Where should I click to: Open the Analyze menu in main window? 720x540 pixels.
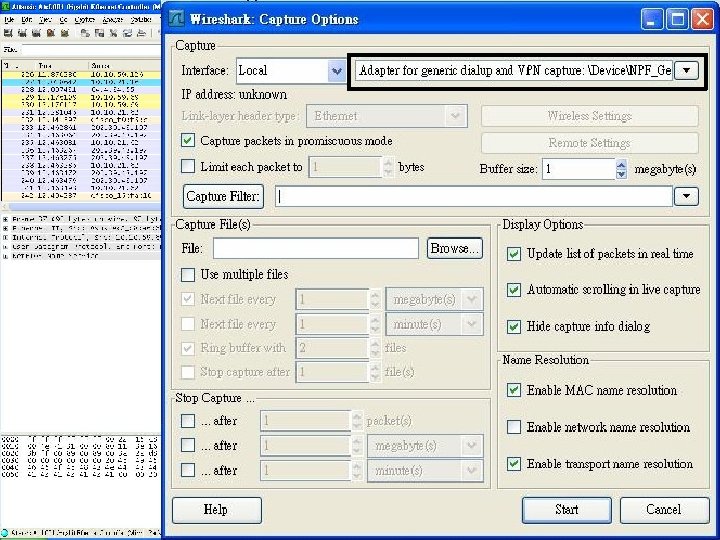click(112, 20)
